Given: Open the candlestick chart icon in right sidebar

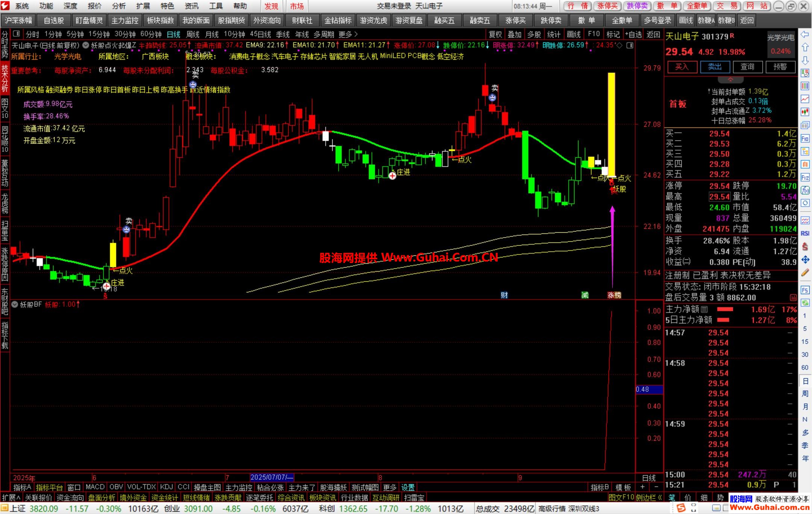Looking at the screenshot, I should [x=805, y=112].
